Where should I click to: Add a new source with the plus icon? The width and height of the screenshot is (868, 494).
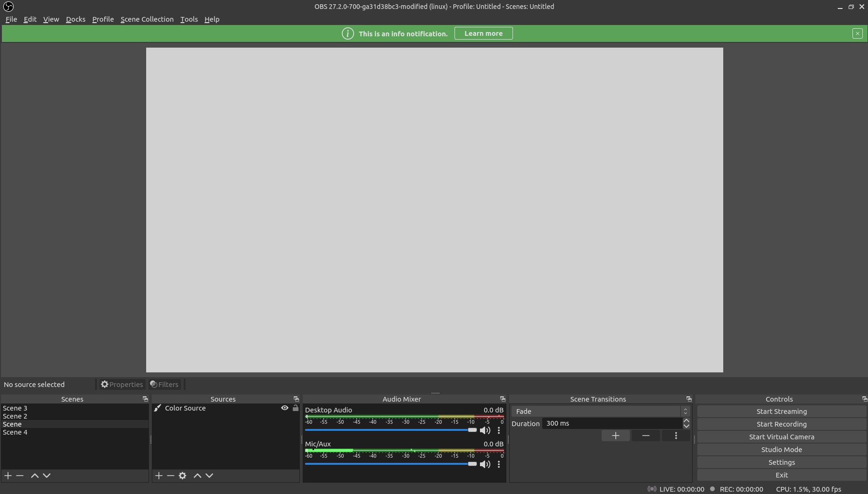click(159, 476)
